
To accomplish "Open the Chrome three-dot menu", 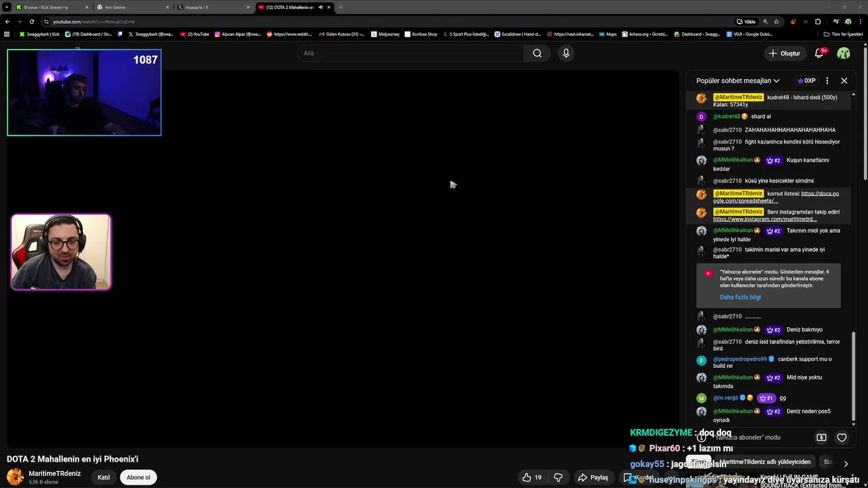I will (x=860, y=22).
